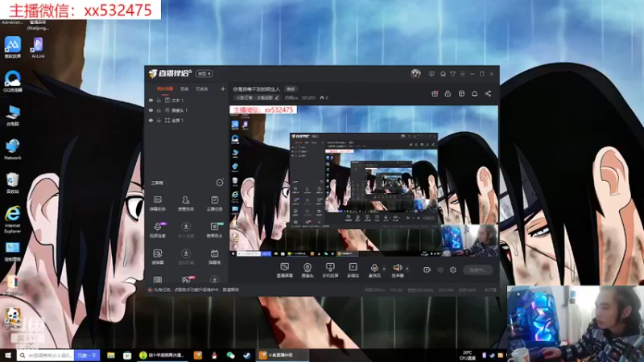This screenshot has width=644, height=362.
Task: Select the 文本 1 source row
Action: tap(186, 100)
